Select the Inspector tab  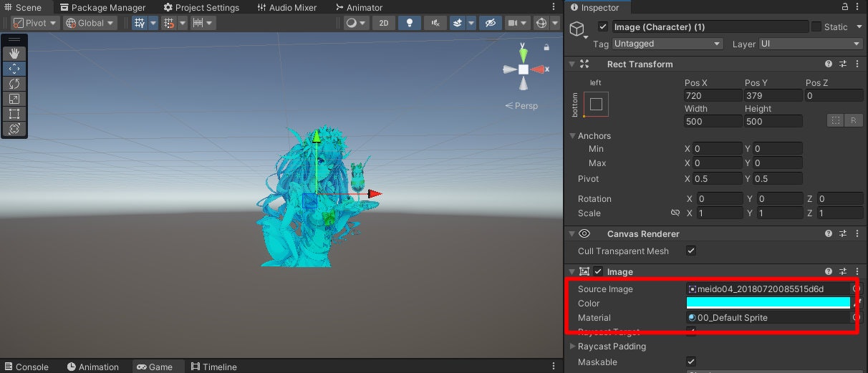(594, 7)
